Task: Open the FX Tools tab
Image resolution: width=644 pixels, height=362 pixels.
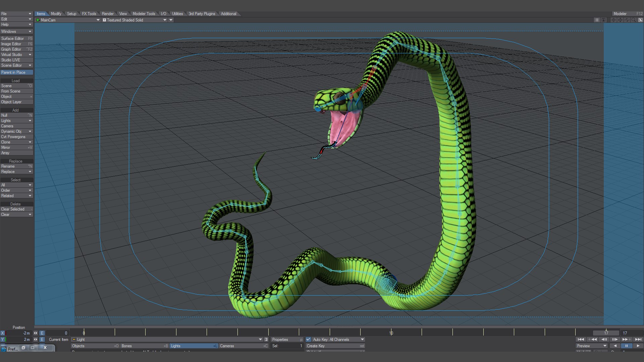Action: pyautogui.click(x=89, y=14)
